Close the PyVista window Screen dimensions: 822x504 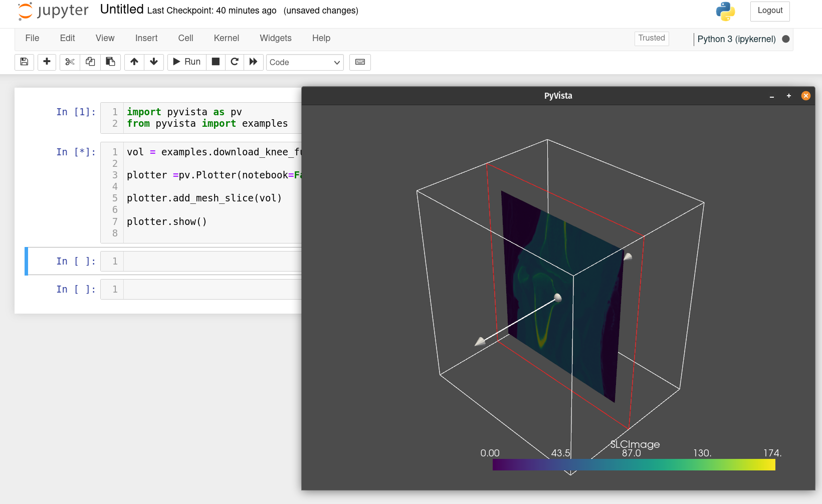click(x=806, y=96)
